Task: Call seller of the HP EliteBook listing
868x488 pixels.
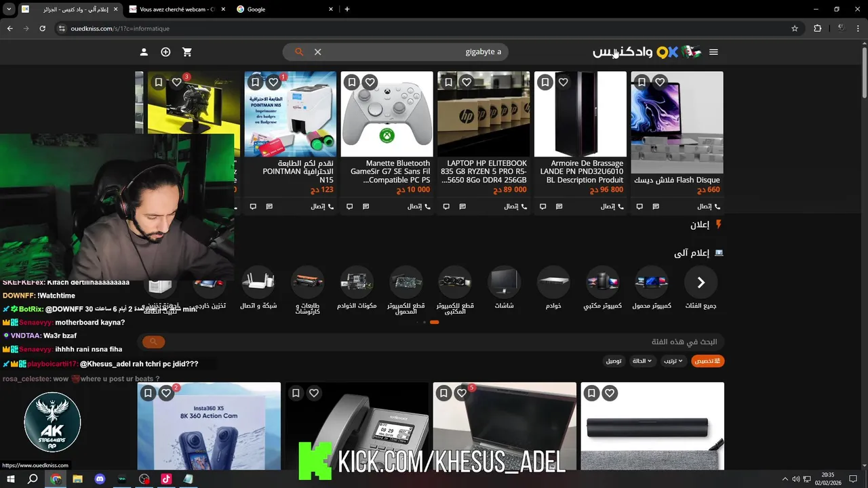Action: point(515,207)
